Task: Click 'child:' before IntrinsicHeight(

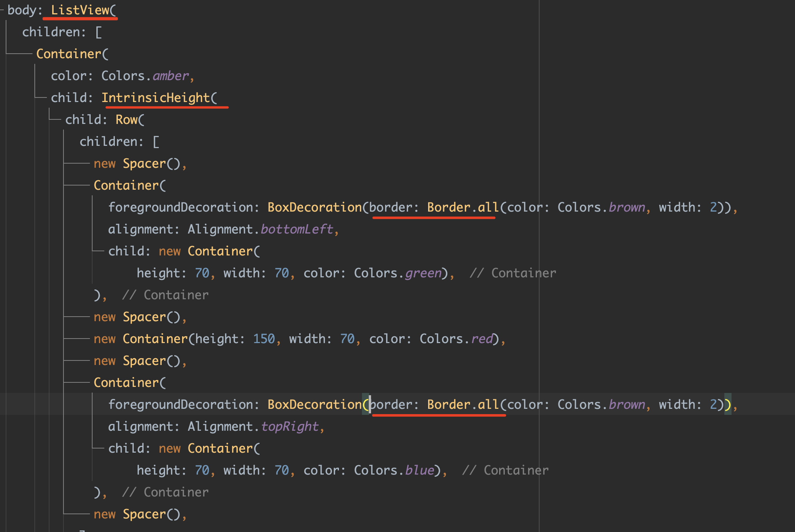Action: [x=72, y=98]
